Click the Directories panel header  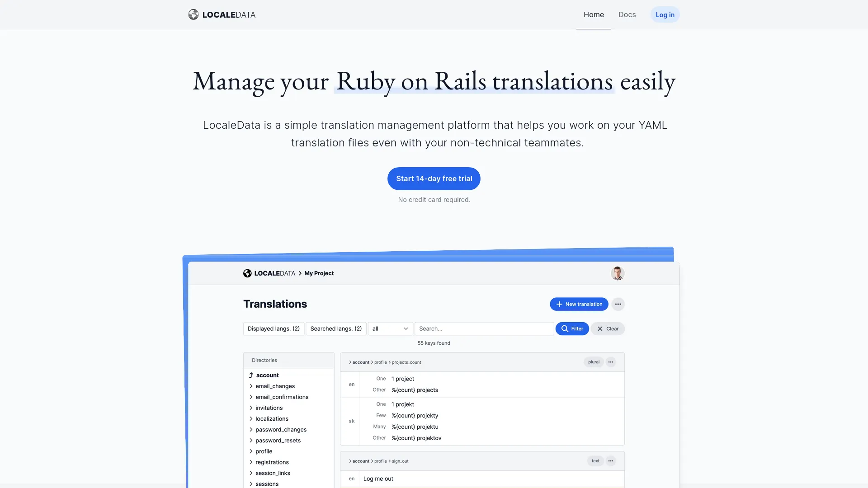288,360
